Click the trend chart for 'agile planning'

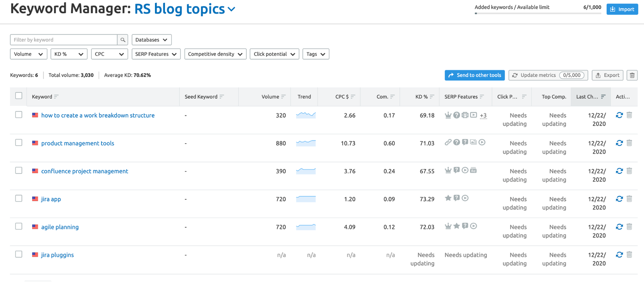coord(306,227)
